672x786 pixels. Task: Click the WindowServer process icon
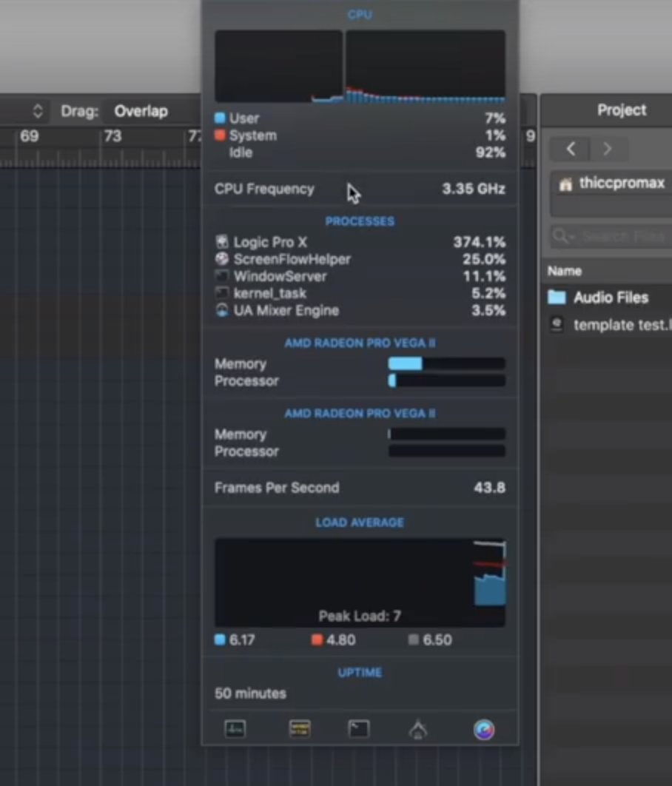pos(222,276)
